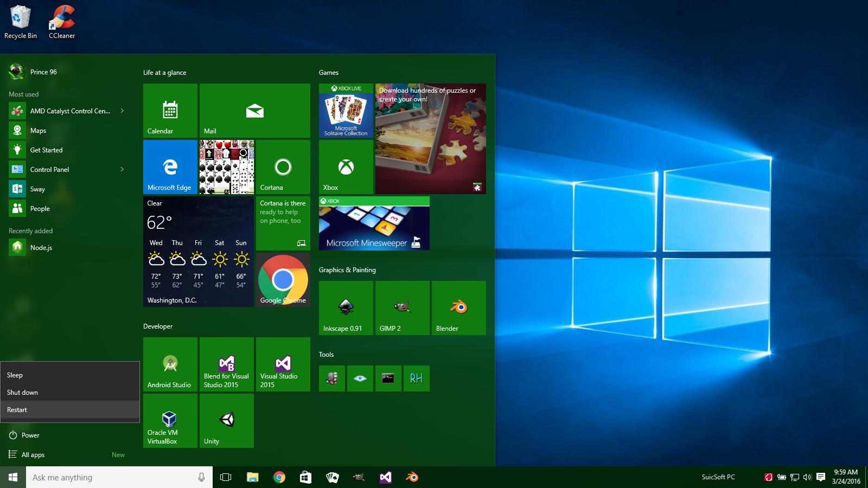Open Get Started from Most used
Screen dimensions: 868x488
(x=69, y=150)
